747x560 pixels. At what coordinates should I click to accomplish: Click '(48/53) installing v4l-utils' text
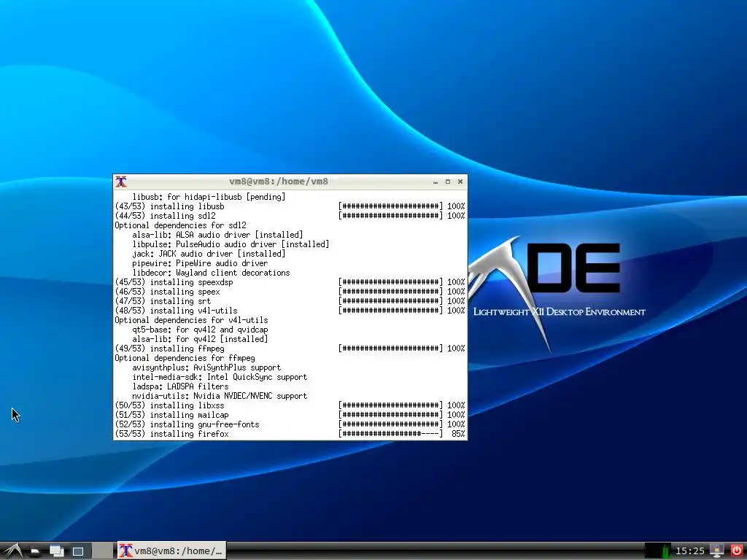coord(177,311)
